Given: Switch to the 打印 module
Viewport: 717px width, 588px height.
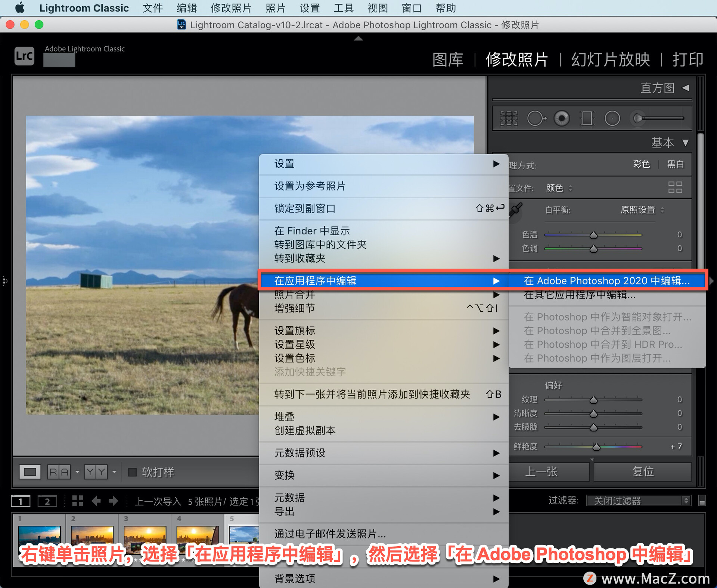Looking at the screenshot, I should [688, 60].
